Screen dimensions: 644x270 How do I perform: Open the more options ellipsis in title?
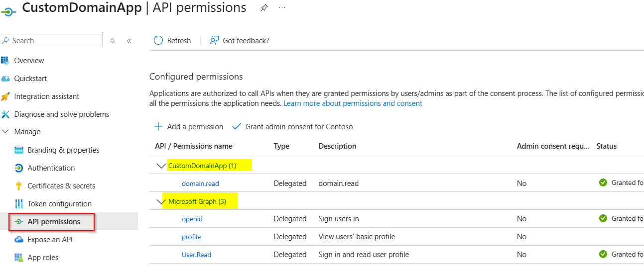click(x=282, y=8)
